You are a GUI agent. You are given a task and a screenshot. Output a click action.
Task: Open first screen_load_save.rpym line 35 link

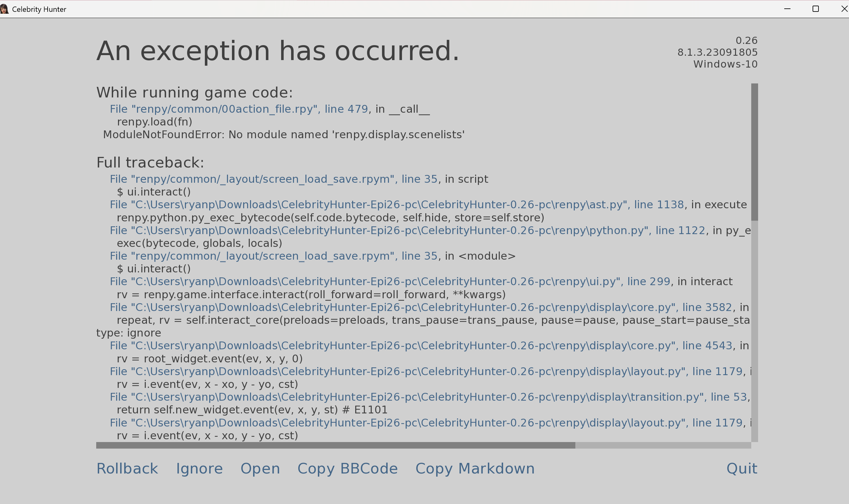pos(273,179)
